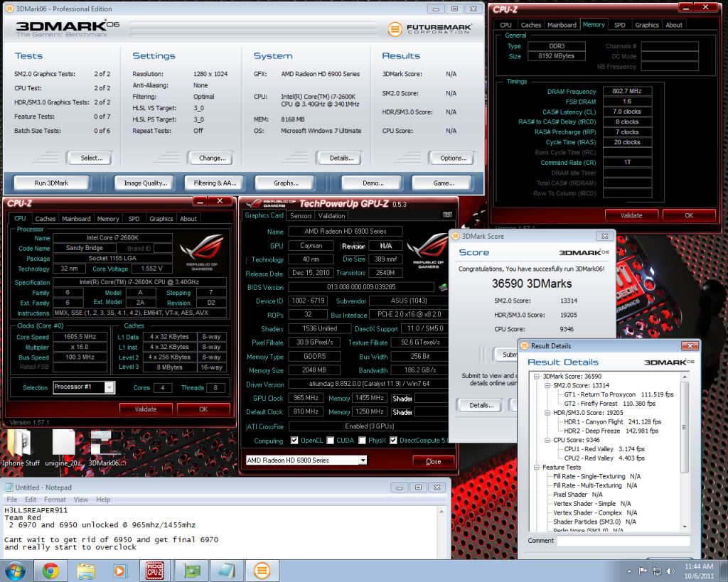Collapse HDR/SM3.0 Score: 19205 node

click(547, 413)
